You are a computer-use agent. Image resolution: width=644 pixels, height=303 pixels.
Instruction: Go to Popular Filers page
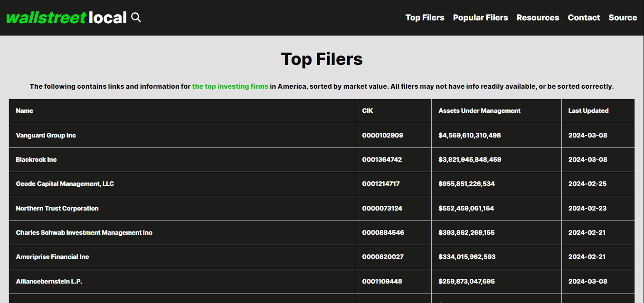(480, 18)
